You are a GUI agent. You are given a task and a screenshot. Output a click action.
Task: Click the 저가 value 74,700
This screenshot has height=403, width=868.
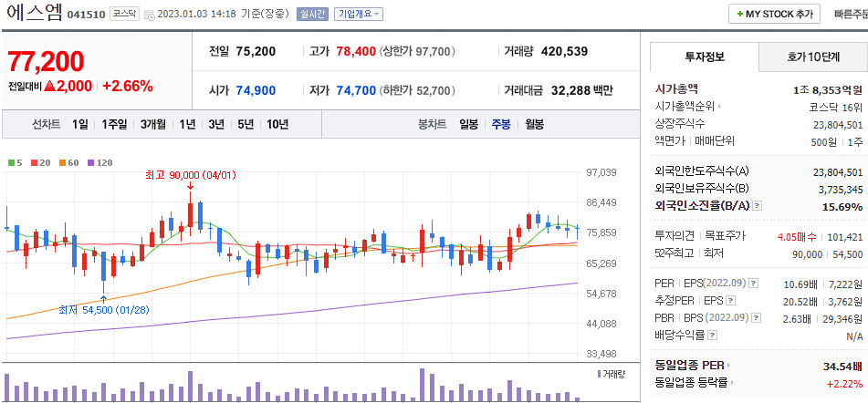[357, 90]
